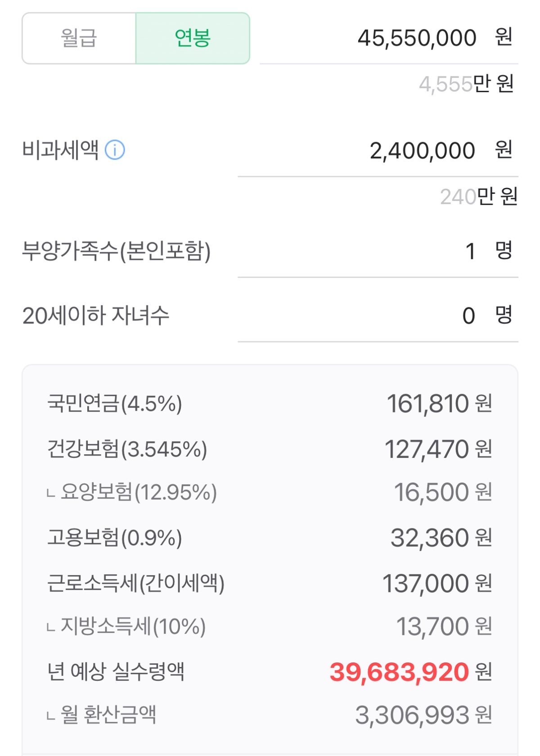The height and width of the screenshot is (756, 540).
Task: Select the 연봉 (annual salary) tab
Action: [x=193, y=38]
